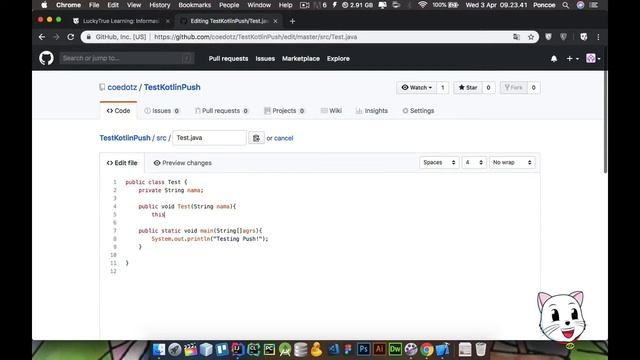Open Final Cut Pro from the Dock
This screenshot has height=360, width=640.
point(190,349)
